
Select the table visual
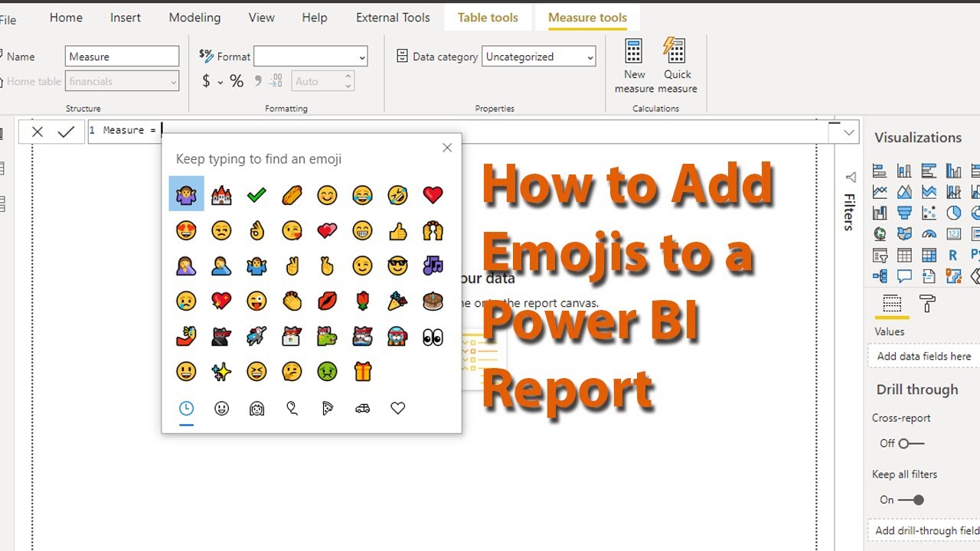(x=904, y=255)
